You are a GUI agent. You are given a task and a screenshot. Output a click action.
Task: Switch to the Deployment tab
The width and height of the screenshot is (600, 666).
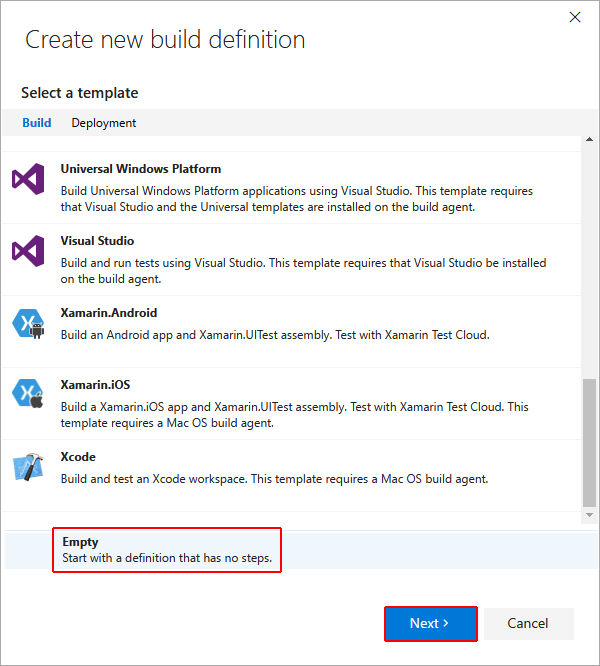[x=103, y=123]
